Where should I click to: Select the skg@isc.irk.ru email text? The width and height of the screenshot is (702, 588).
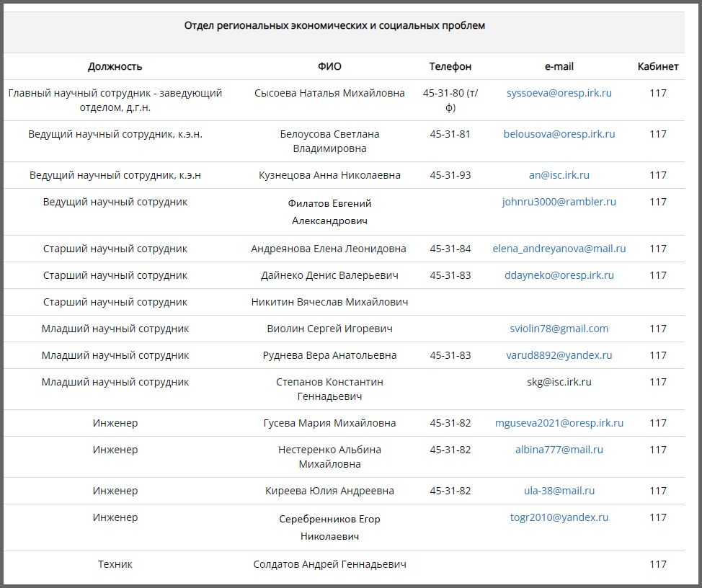pos(559,382)
